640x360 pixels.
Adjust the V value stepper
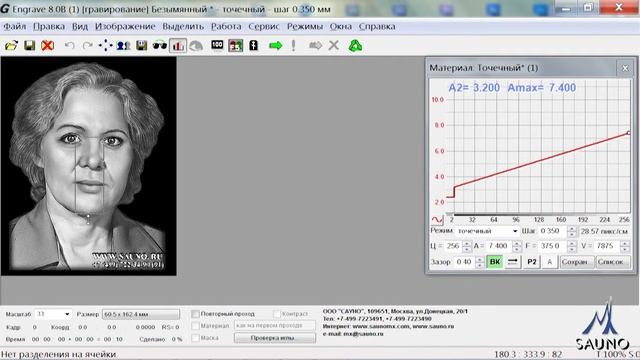click(x=625, y=246)
